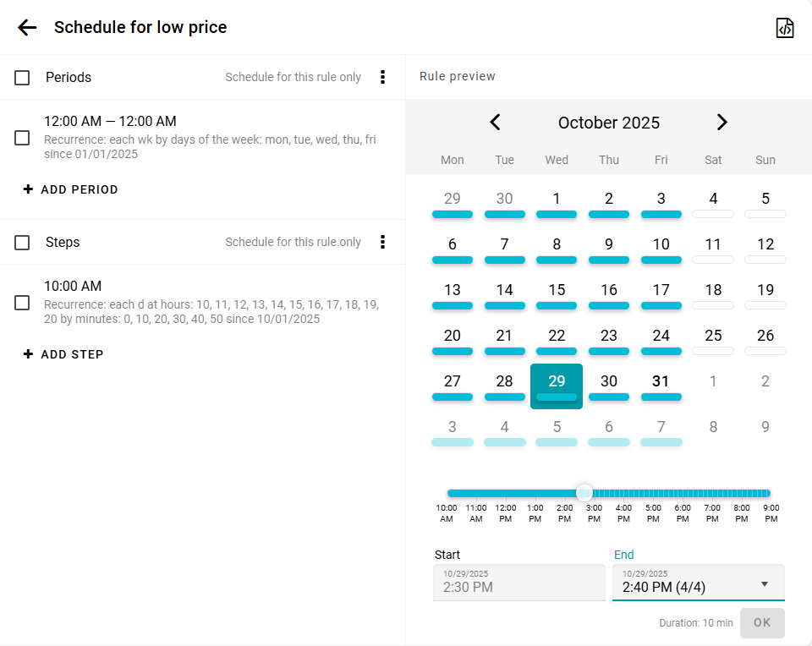Toggle the Periods select-all checkbox
This screenshot has width=812, height=646.
pos(23,78)
